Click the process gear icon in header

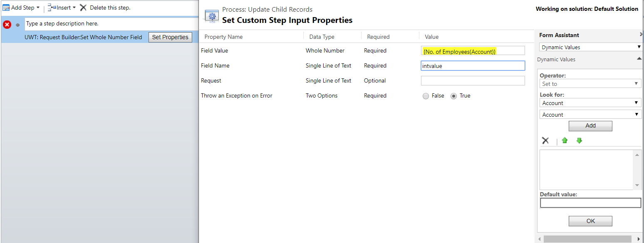pos(212,16)
